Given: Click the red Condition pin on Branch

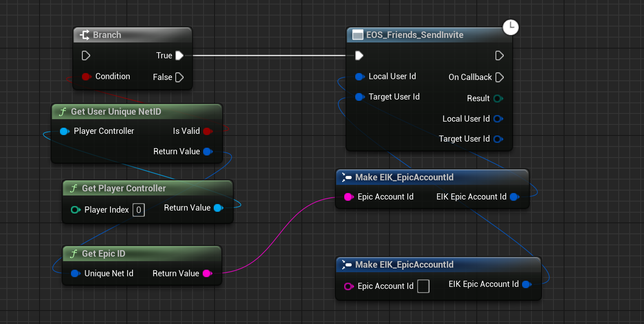Looking at the screenshot, I should (x=86, y=76).
